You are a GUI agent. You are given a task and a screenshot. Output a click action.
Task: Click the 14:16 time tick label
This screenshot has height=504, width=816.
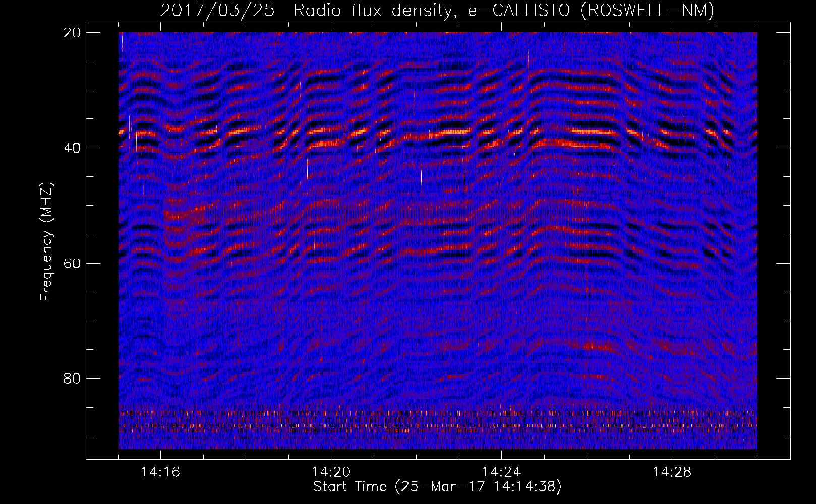pos(161,472)
